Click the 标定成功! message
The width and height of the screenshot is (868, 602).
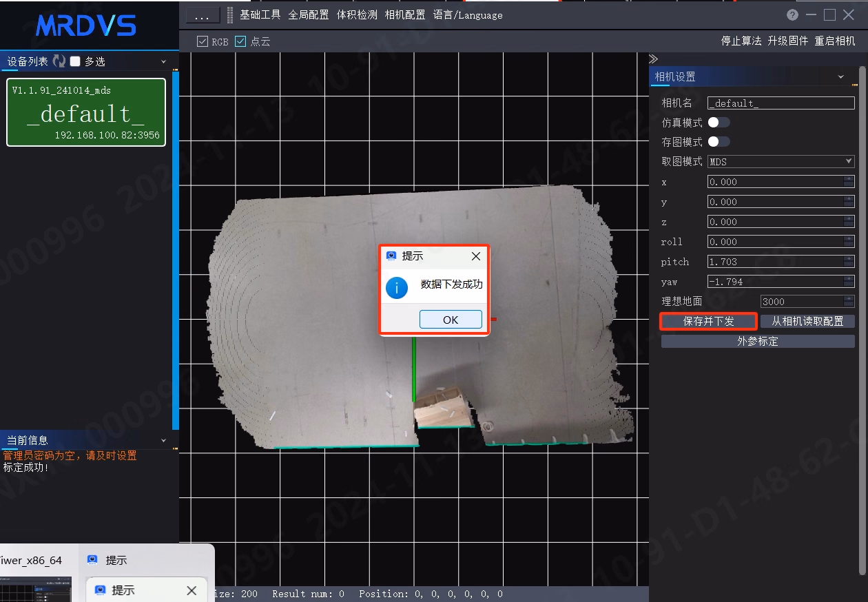click(26, 468)
